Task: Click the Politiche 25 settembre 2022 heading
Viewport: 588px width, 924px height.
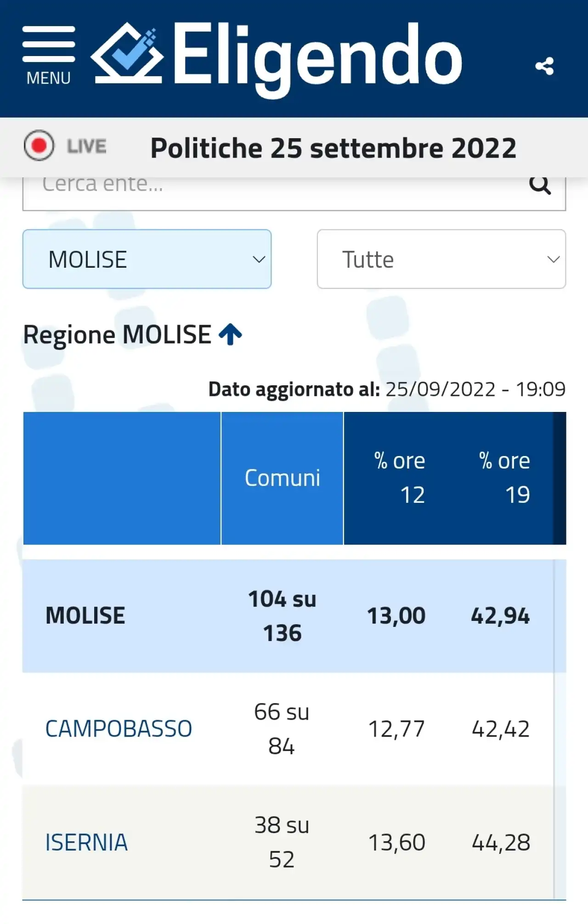Action: pyautogui.click(x=334, y=148)
